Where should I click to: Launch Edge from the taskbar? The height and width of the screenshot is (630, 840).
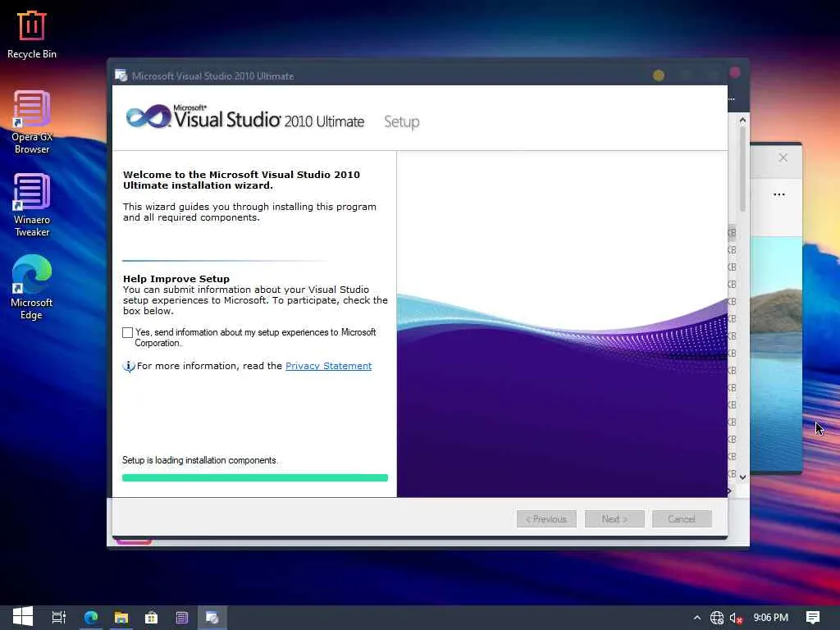pos(90,618)
